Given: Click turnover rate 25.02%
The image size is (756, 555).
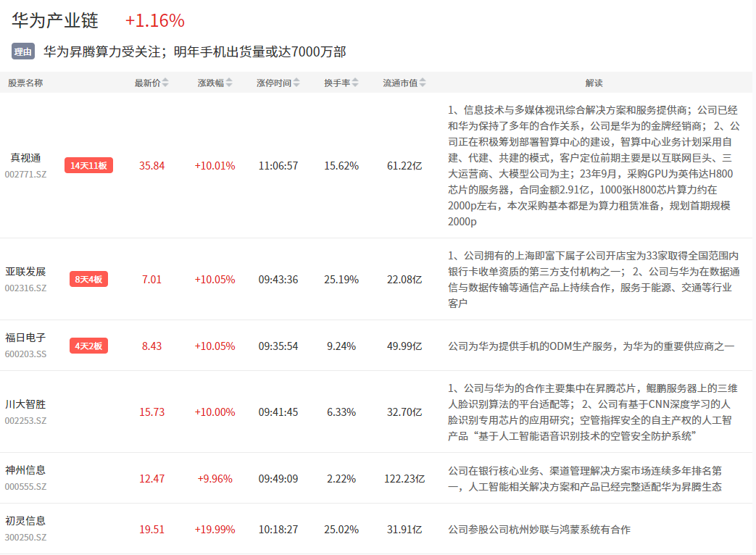Looking at the screenshot, I should [341, 529].
